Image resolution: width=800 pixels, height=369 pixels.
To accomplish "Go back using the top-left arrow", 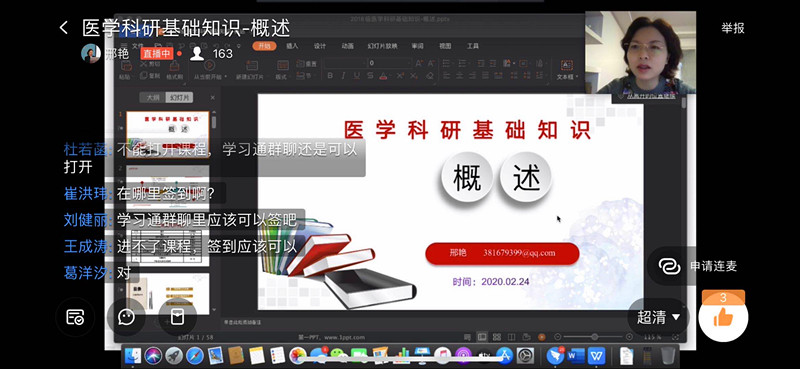I will click(x=64, y=28).
